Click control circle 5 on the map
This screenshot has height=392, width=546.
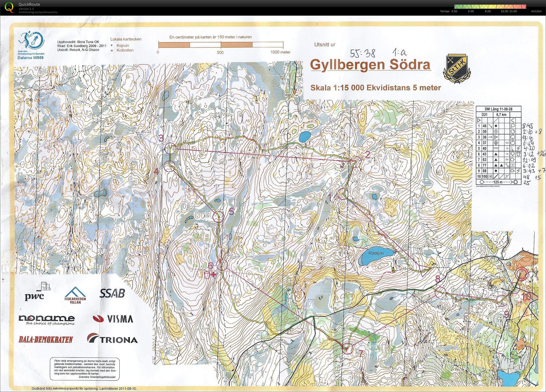tap(219, 217)
